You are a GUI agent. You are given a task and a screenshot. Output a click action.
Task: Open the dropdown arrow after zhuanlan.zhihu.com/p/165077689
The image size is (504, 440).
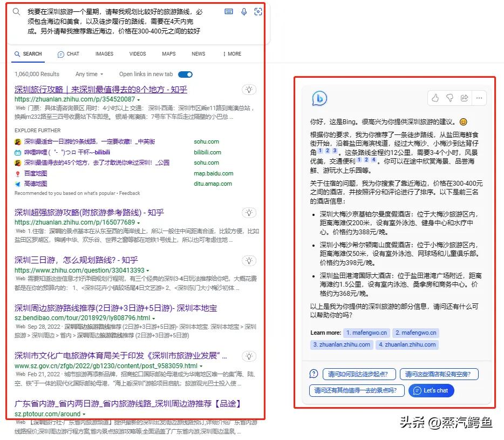[x=139, y=222]
